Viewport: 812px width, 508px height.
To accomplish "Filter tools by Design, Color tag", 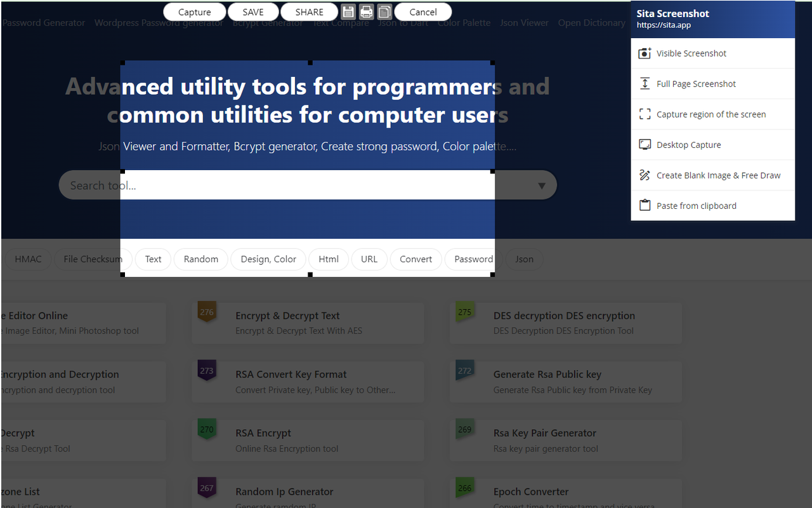I will 268,259.
